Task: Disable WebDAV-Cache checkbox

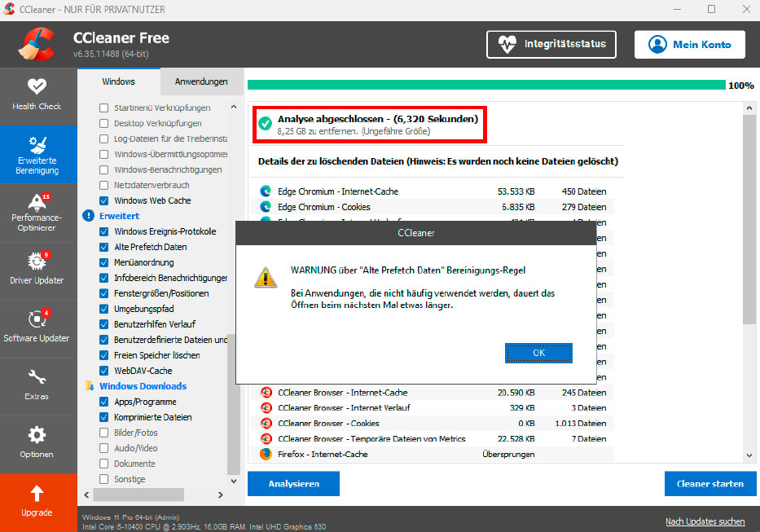Action: (103, 371)
